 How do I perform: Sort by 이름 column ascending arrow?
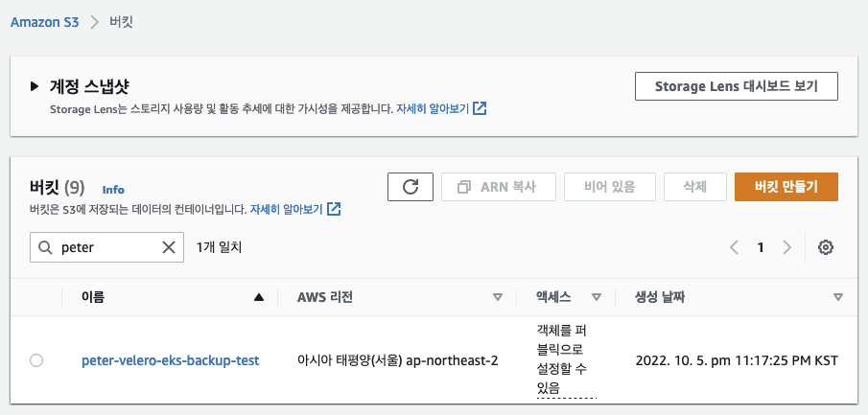click(x=259, y=297)
